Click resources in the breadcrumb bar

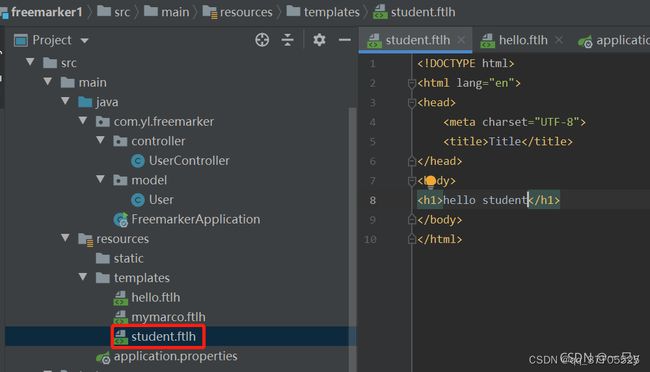pyautogui.click(x=238, y=12)
